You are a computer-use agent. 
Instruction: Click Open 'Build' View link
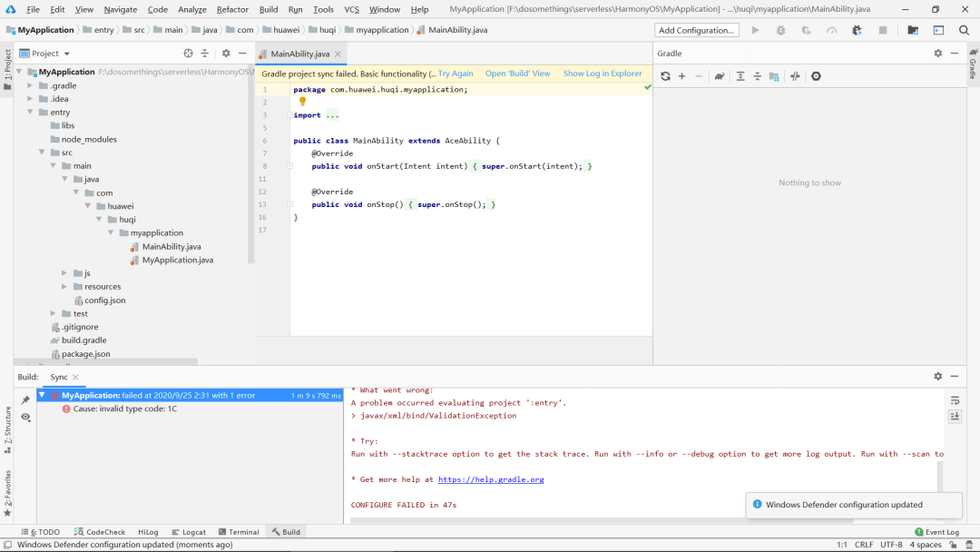[517, 74]
